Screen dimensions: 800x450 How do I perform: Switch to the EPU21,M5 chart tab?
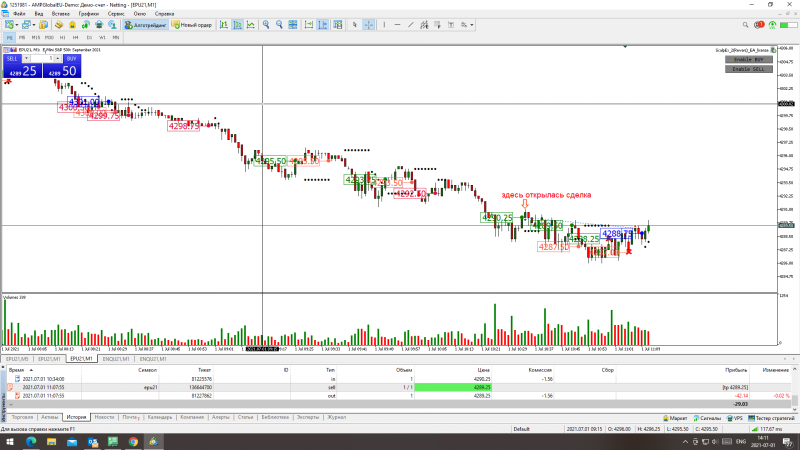click(x=17, y=359)
